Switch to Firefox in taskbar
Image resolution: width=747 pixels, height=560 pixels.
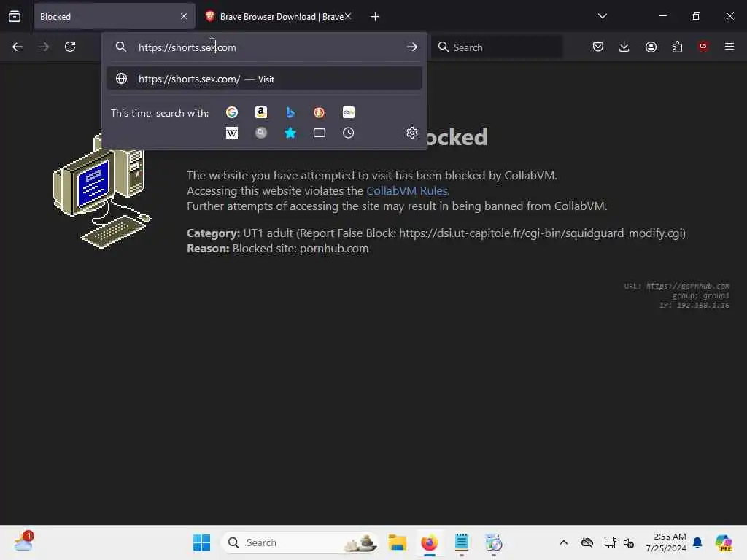429,542
